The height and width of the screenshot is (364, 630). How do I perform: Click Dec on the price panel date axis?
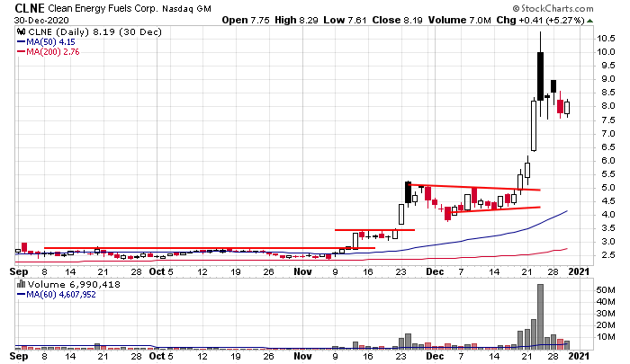click(x=435, y=271)
